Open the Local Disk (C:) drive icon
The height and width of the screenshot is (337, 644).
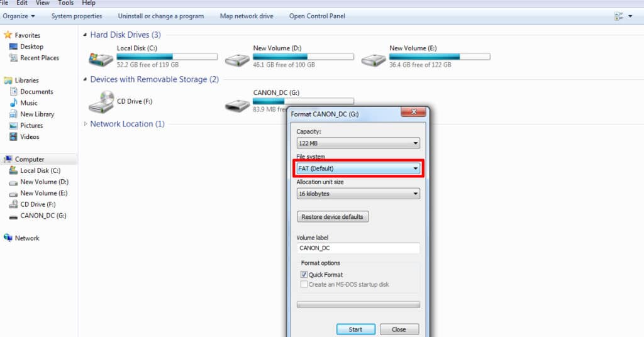coord(101,60)
